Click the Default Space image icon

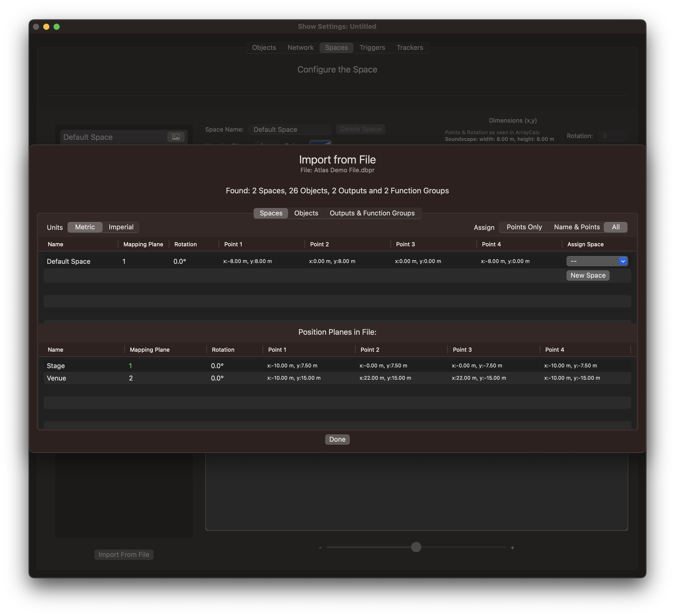click(176, 137)
